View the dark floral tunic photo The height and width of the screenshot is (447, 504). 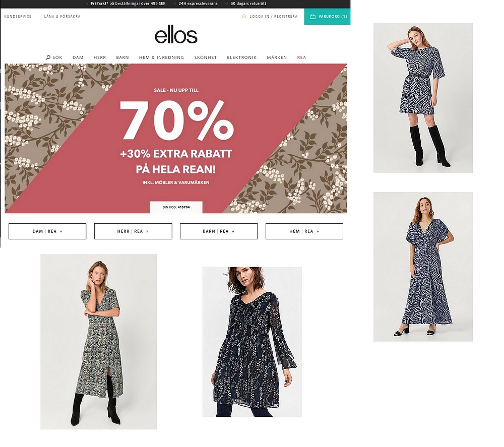(x=252, y=342)
